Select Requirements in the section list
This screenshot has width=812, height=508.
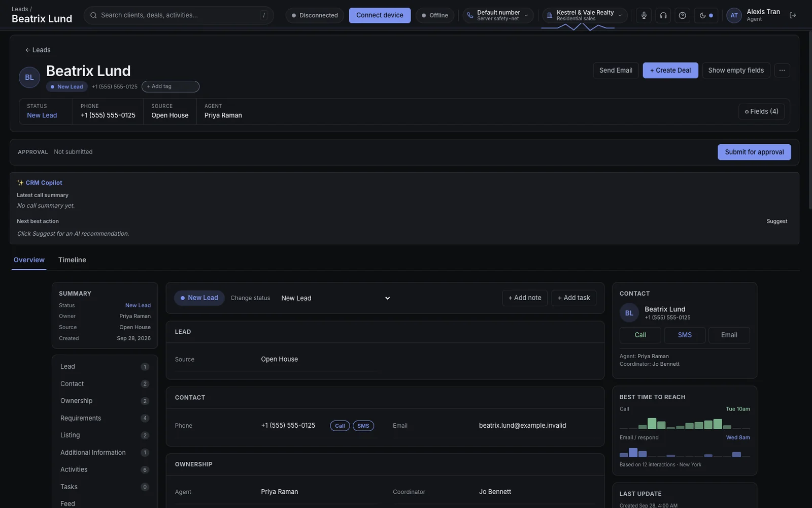pyautogui.click(x=105, y=418)
